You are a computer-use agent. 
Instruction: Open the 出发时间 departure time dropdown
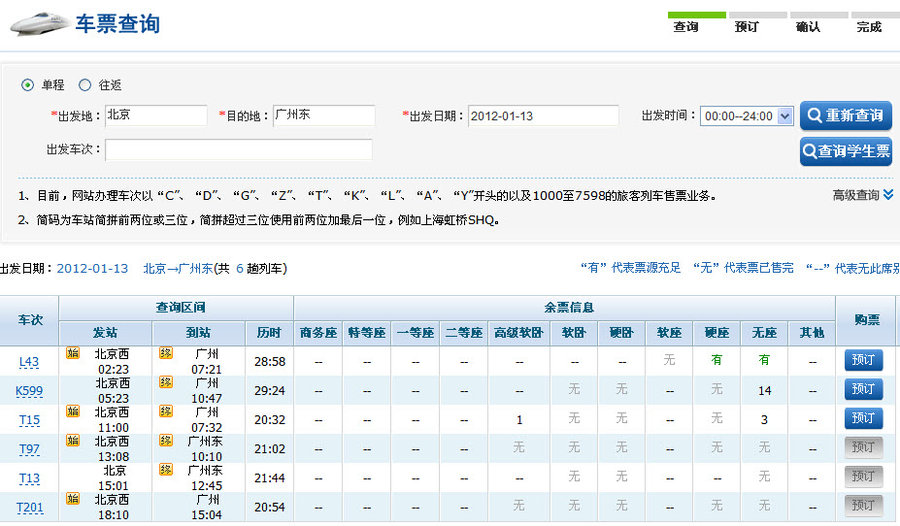tap(747, 116)
